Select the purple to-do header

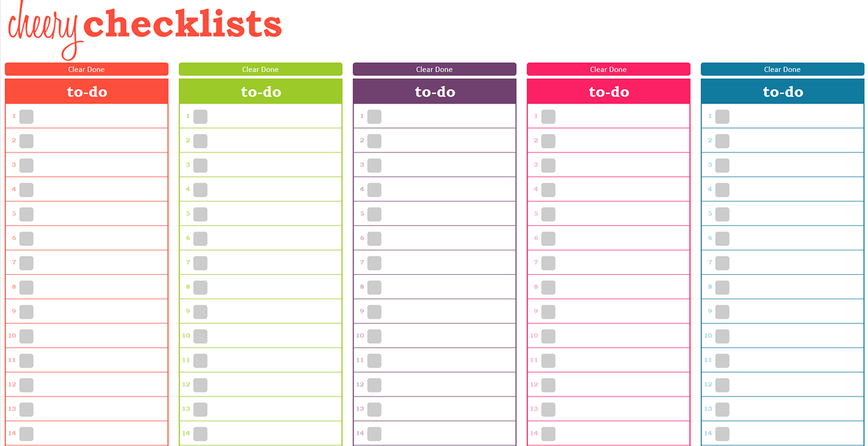(435, 91)
